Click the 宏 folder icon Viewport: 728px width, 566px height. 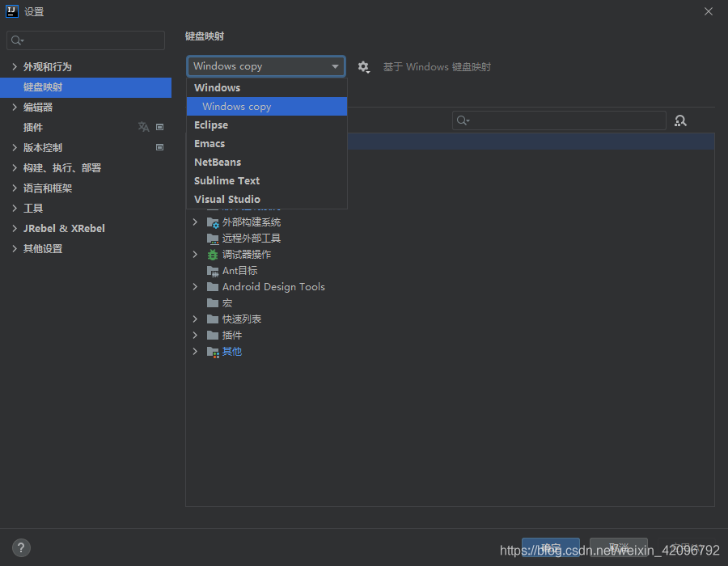pos(213,303)
